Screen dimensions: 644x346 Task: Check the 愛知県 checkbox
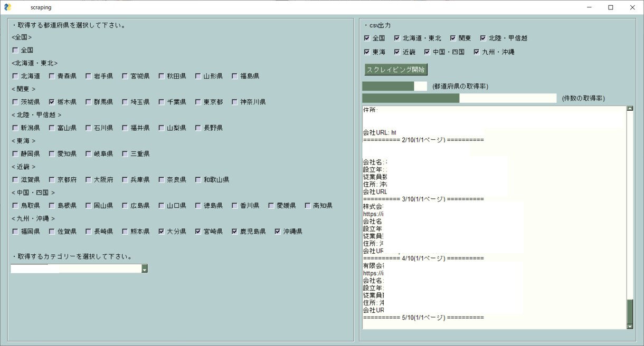click(52, 153)
